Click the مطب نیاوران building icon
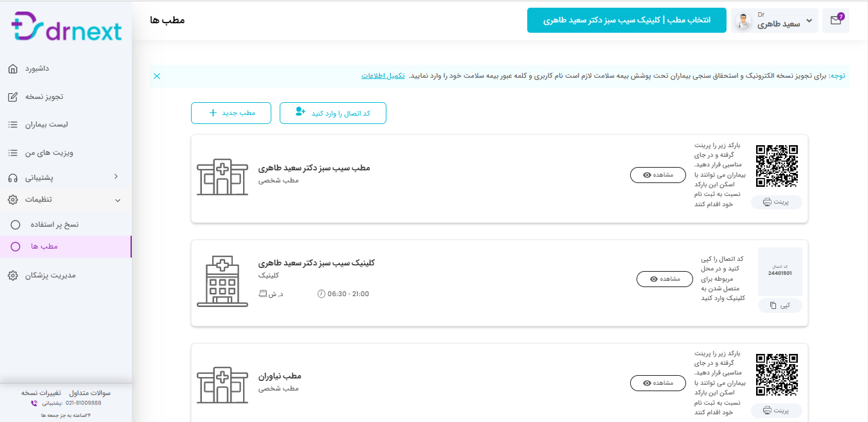The width and height of the screenshot is (868, 422). (x=222, y=386)
